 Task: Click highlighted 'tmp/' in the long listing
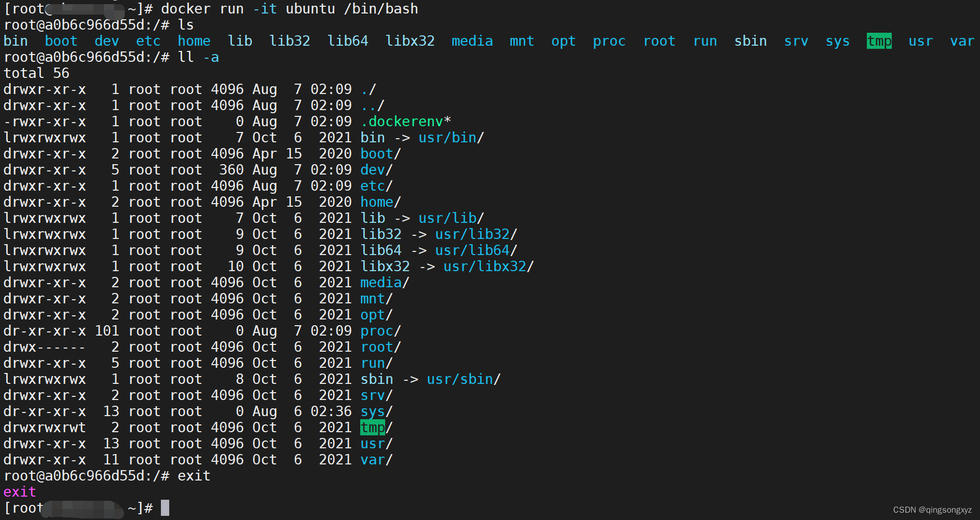(377, 428)
